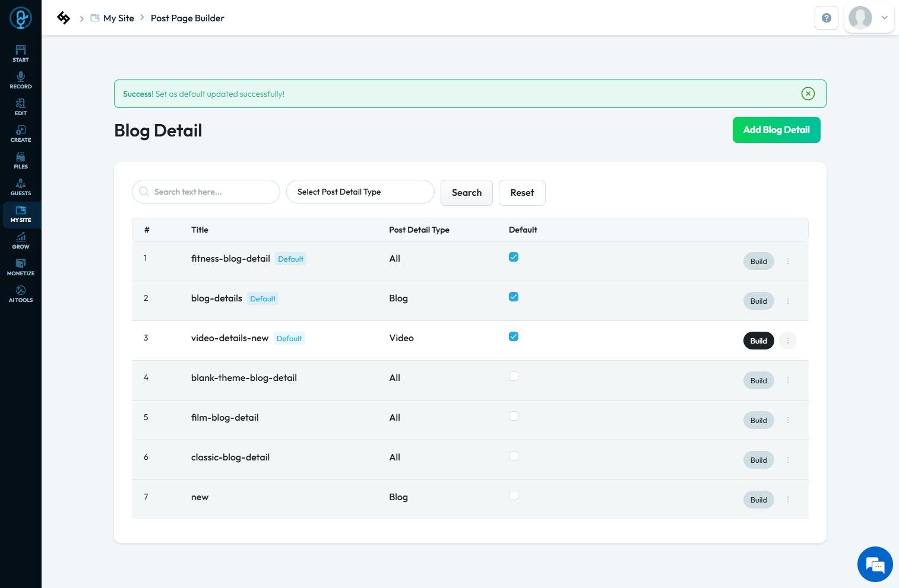Viewport: 899px width, 588px height.
Task: Uncheck default for fitness-blog-detail
Action: pos(514,257)
